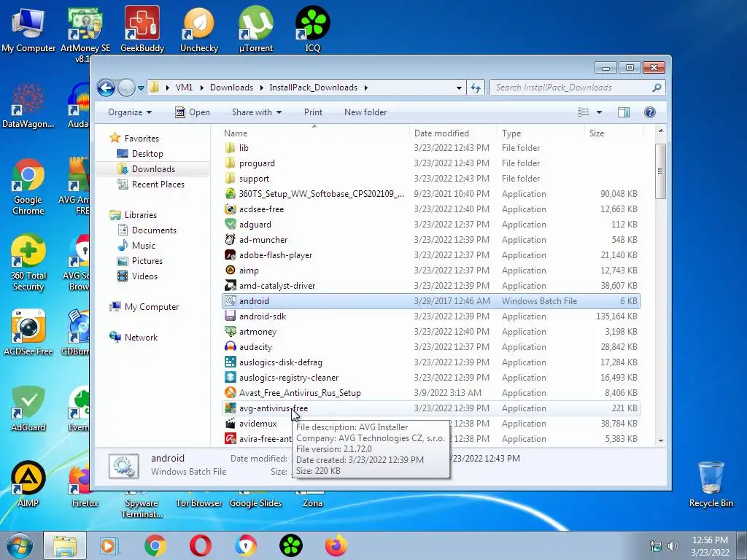Viewport: 747px width, 560px height.
Task: Open the Windows Start menu
Action: 19,545
